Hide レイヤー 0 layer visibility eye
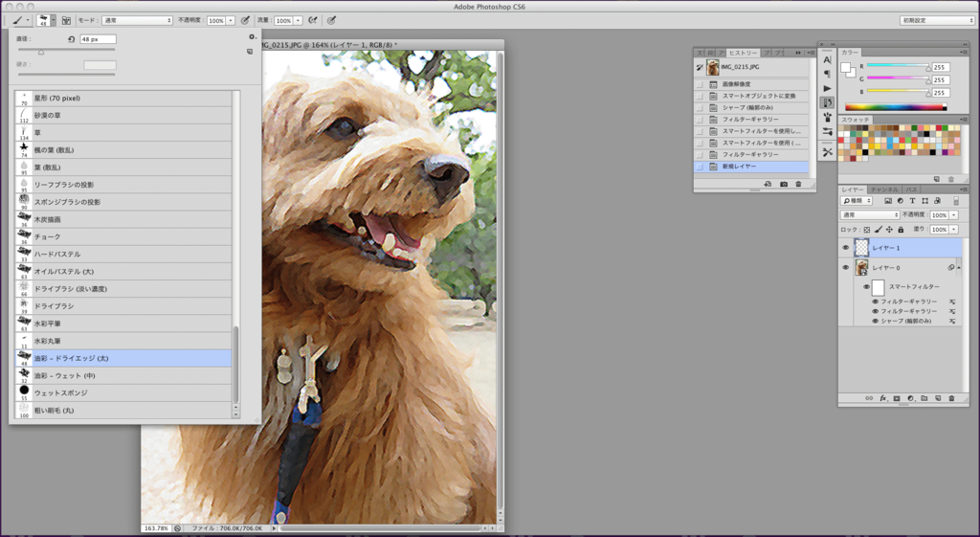This screenshot has width=980, height=537. coord(846,268)
